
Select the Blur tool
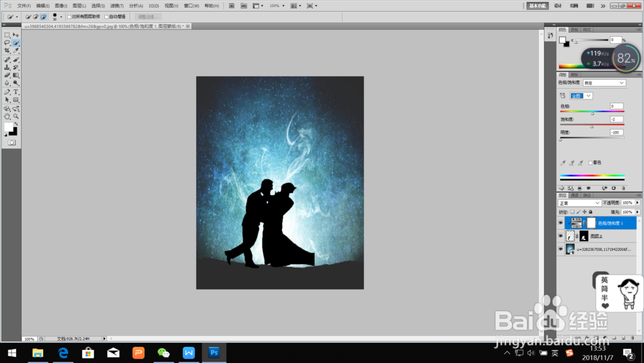coord(7,83)
